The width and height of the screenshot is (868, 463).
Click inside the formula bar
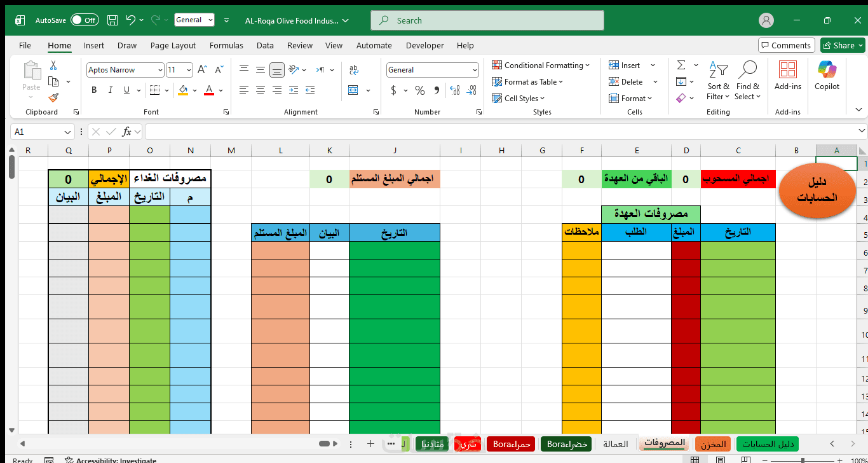505,132
